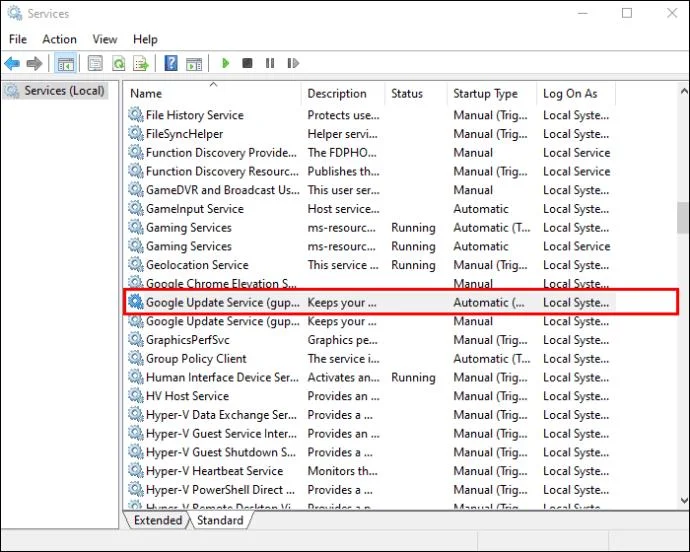
Task: Open the blue Help question-mark icon
Action: click(x=171, y=63)
